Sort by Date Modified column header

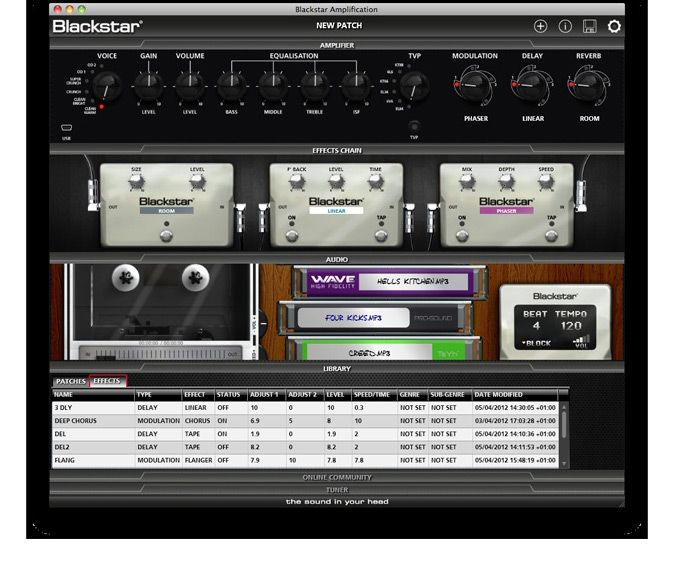coord(515,395)
